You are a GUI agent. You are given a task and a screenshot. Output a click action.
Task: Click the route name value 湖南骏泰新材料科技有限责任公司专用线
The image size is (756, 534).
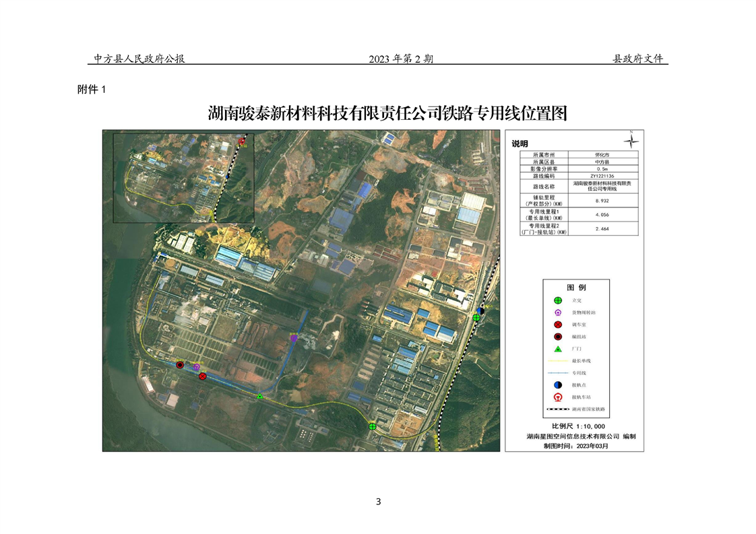pos(602,187)
